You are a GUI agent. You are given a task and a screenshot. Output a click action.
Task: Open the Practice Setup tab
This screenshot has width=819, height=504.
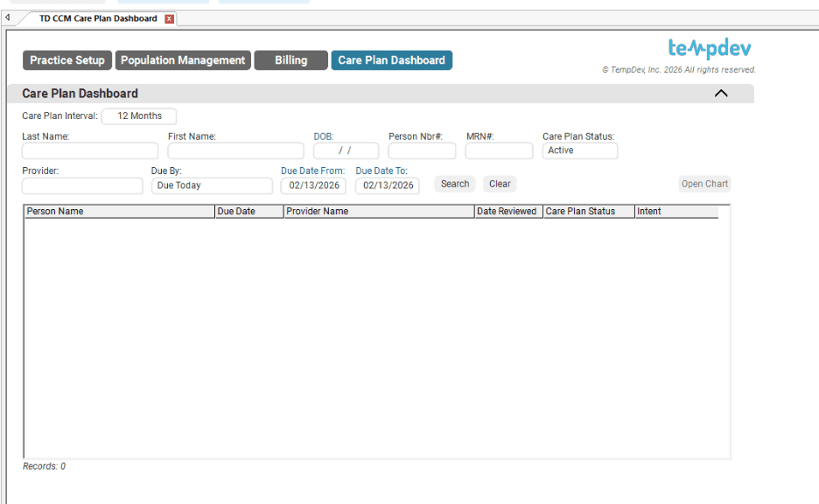(x=67, y=60)
